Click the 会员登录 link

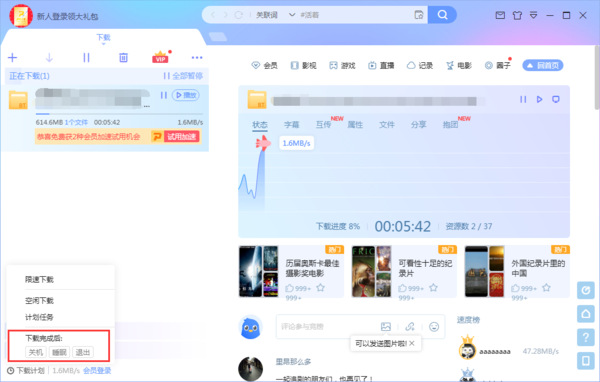97,371
